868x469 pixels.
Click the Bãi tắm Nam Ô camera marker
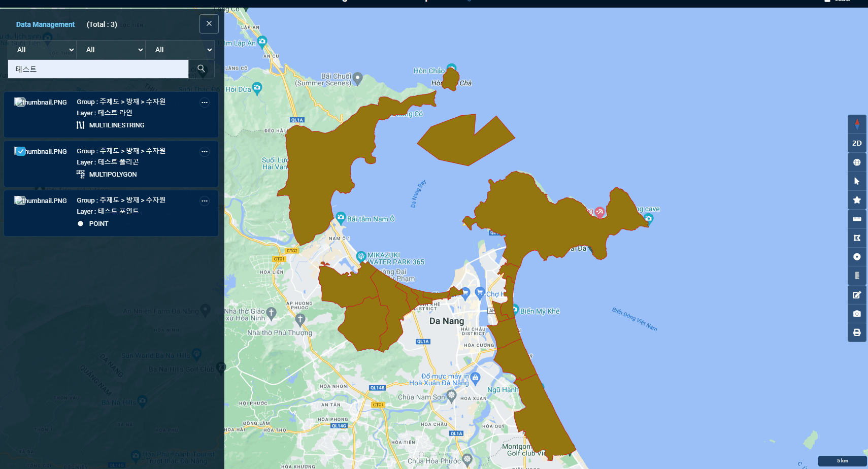click(x=341, y=217)
